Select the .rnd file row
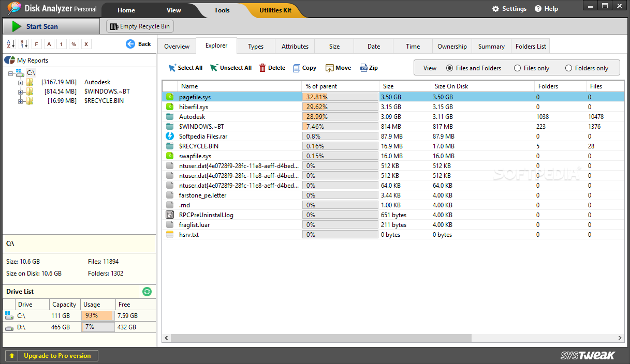Image resolution: width=630 pixels, height=364 pixels. tap(393, 205)
